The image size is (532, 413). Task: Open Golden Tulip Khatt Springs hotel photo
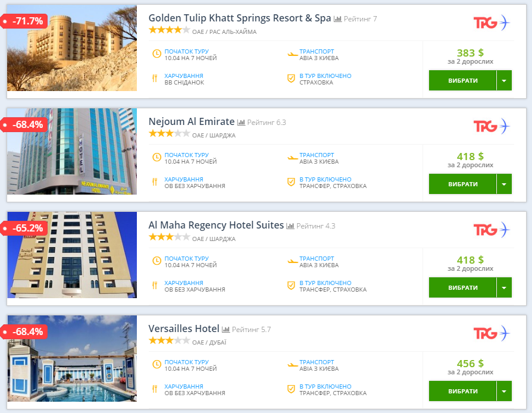pos(72,48)
